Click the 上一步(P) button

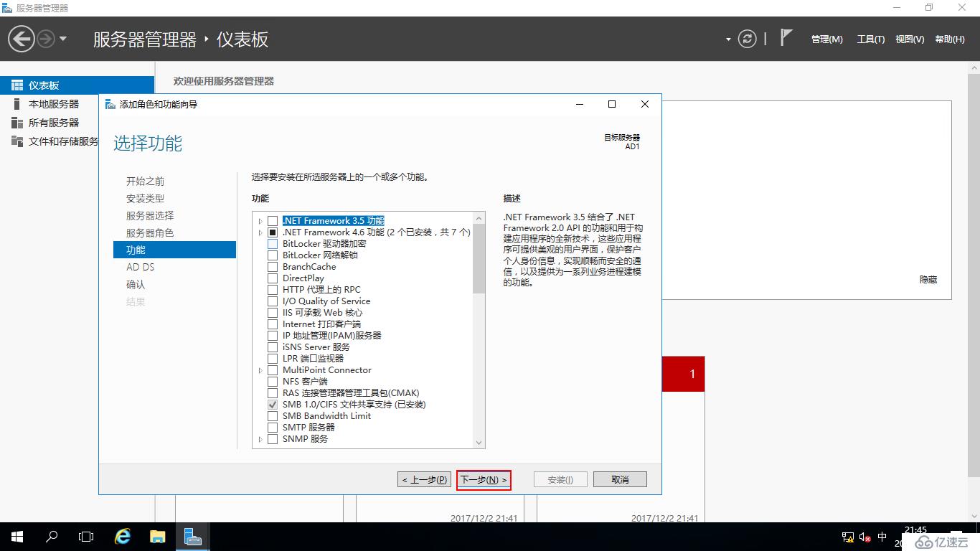(425, 479)
